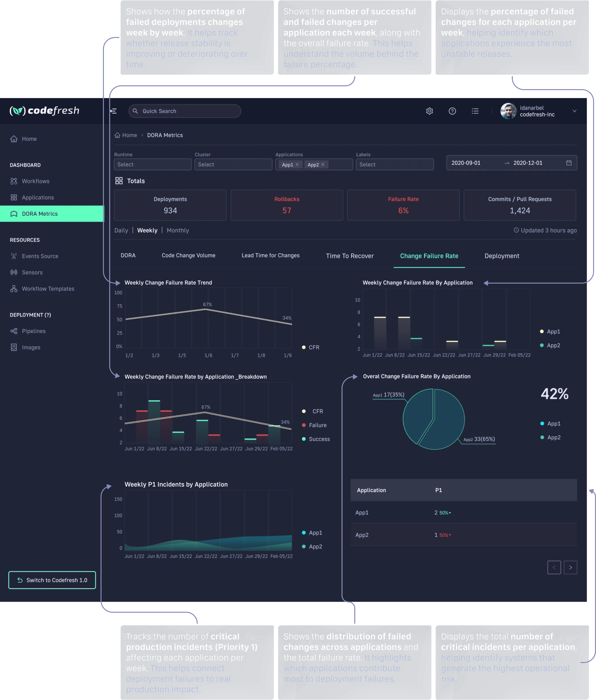
Task: Click the list view icon in header
Action: 475,111
